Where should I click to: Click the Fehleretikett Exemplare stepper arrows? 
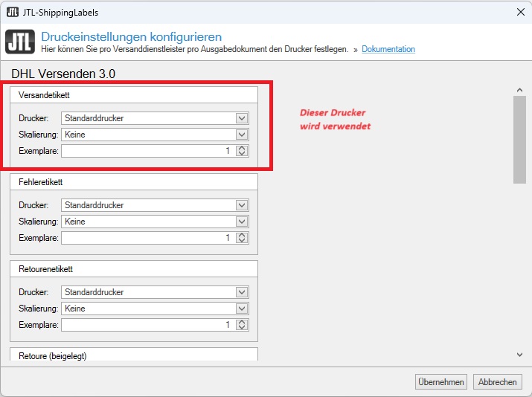coord(242,238)
